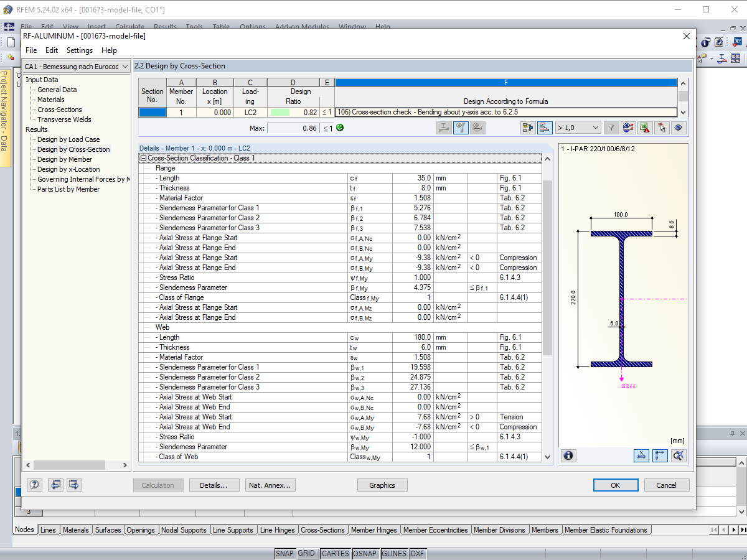This screenshot has width=747, height=560.
Task: Switch to the Member Hinges tab
Action: pos(374,530)
